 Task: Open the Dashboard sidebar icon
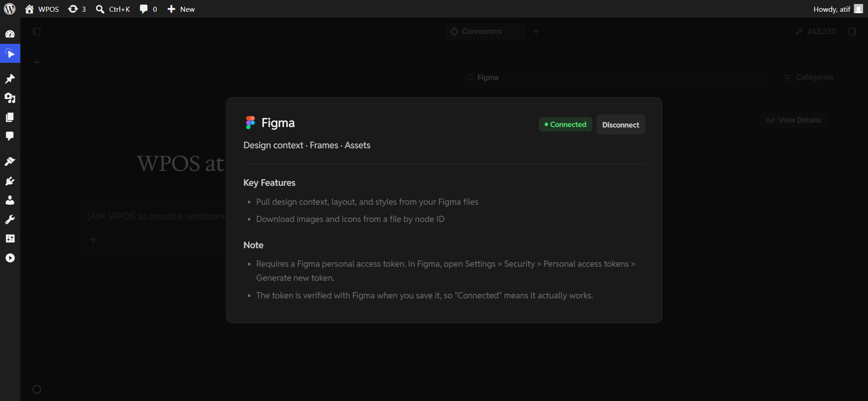(x=10, y=34)
